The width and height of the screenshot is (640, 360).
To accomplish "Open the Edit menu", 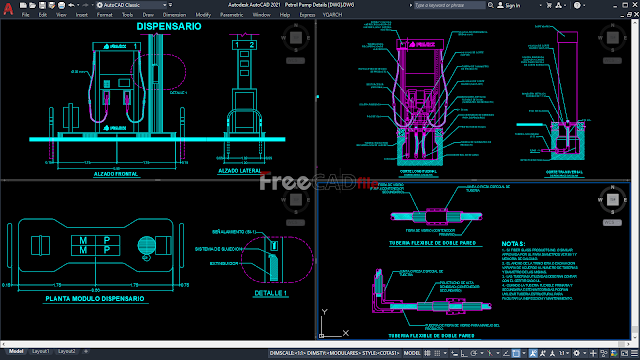I will [x=42, y=15].
